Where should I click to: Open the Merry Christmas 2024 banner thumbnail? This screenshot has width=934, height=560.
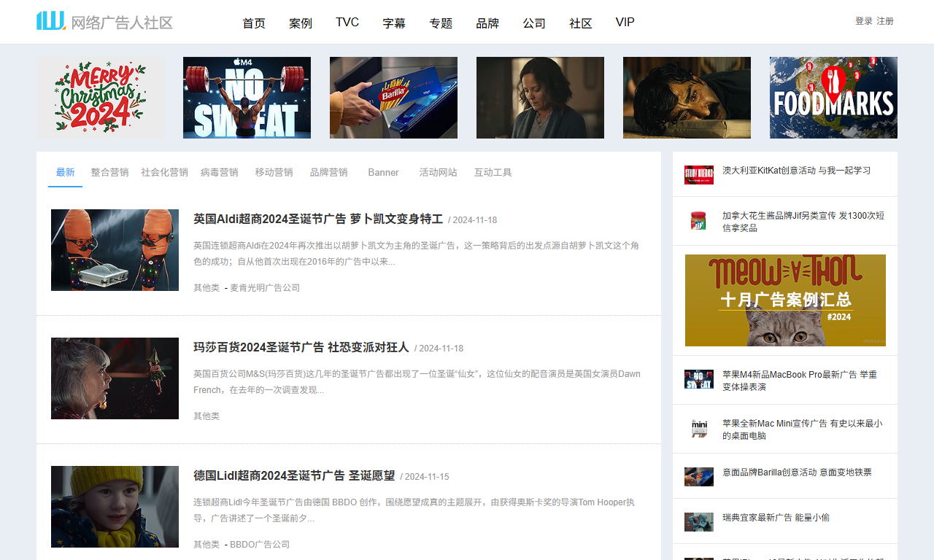tap(101, 98)
